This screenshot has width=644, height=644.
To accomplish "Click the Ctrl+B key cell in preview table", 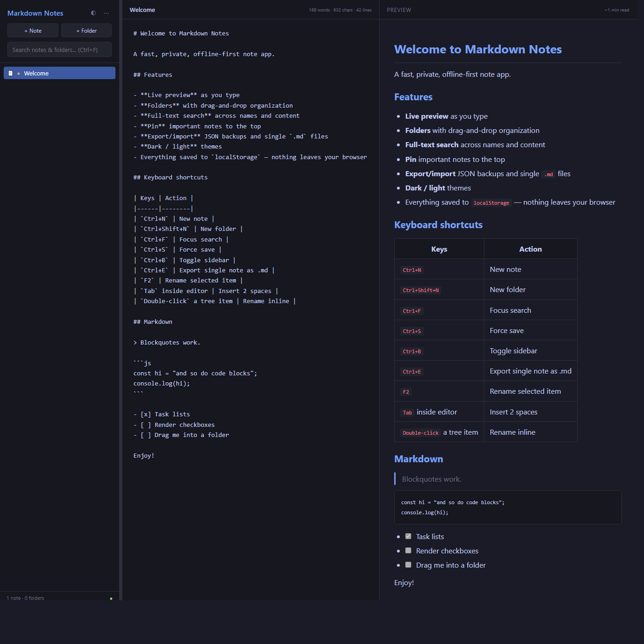I will [x=439, y=351].
